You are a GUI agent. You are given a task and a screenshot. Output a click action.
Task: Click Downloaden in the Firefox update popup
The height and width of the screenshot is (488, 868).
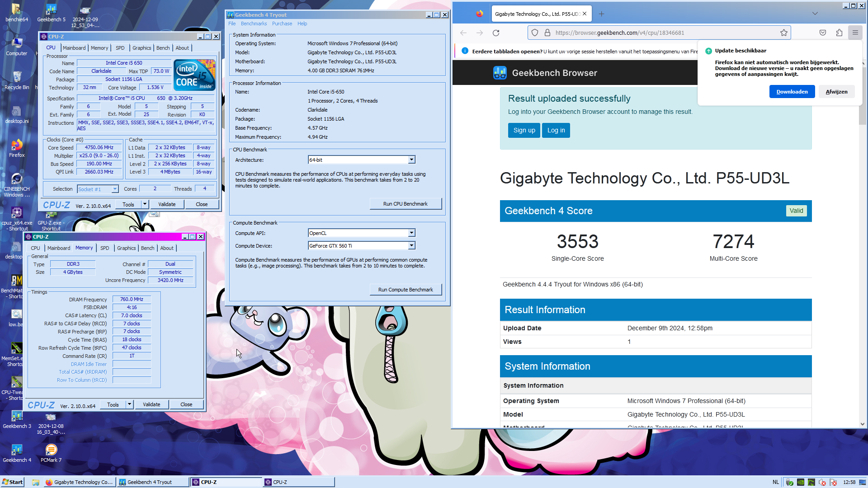[x=792, y=92]
